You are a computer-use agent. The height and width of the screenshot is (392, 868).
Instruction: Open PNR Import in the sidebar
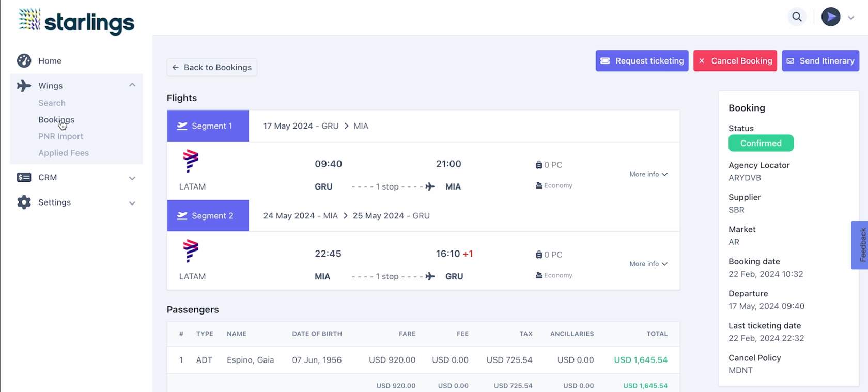coord(60,136)
